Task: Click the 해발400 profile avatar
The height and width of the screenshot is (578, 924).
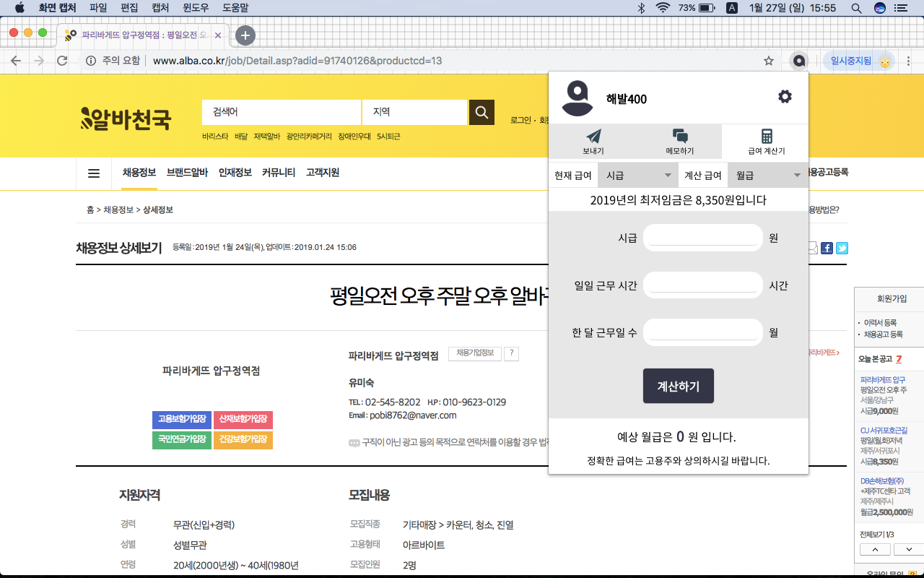Action: 577,98
